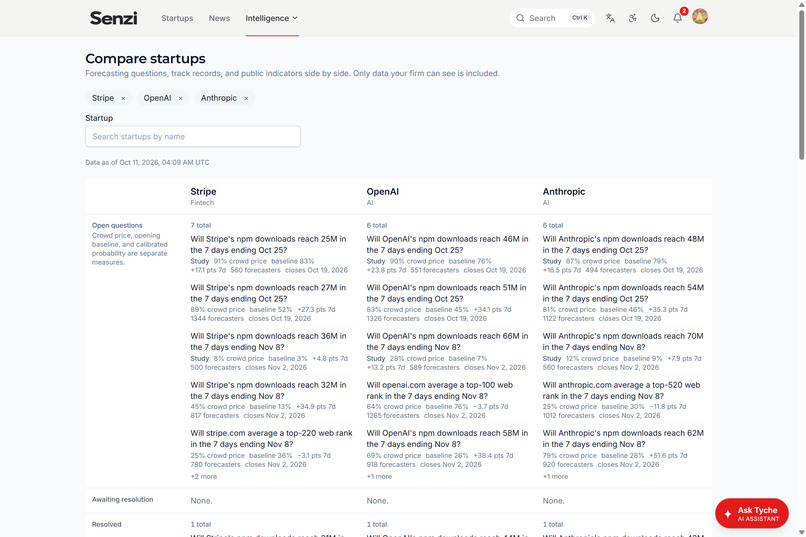
Task: Click the Study tag on Anthropic 70M question
Action: coord(552,359)
